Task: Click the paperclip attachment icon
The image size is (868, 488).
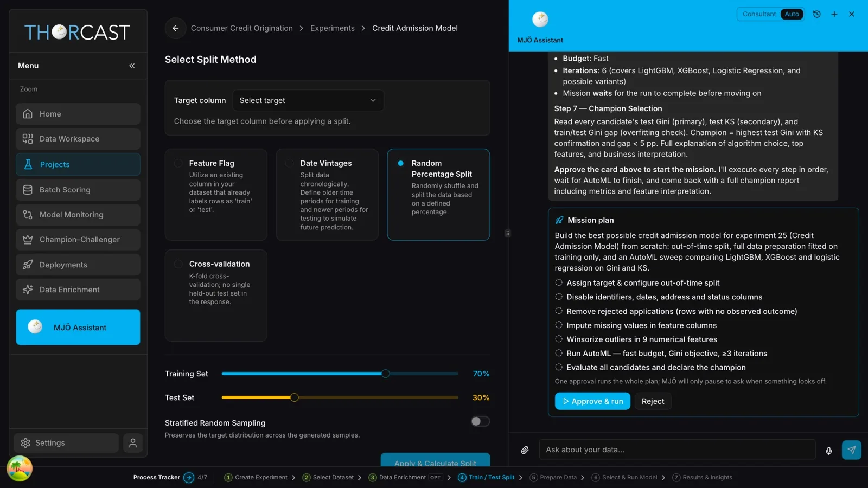Action: pos(525,450)
